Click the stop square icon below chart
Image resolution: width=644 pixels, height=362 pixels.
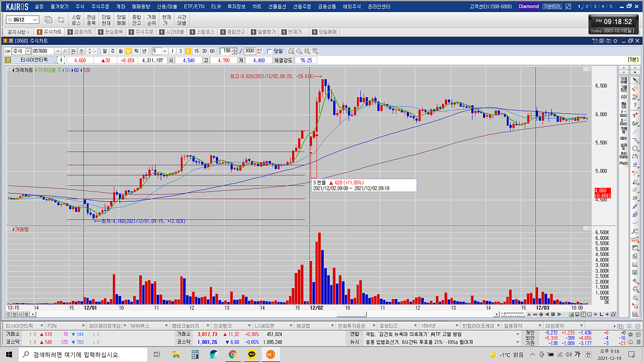point(553,314)
